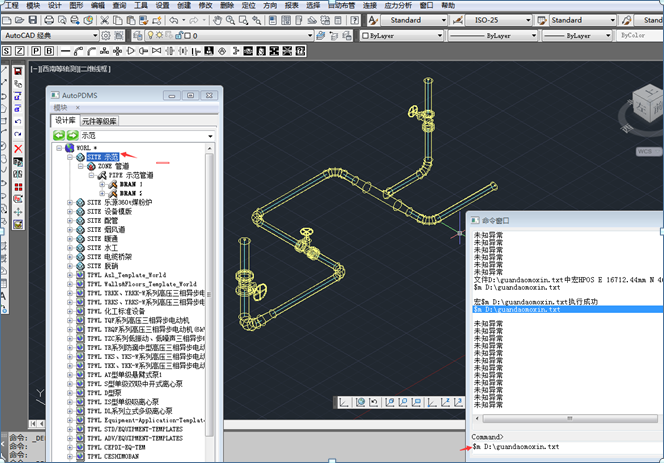Expand the SITE 设备模板 node
Screen dimensions: 664x463
(x=70, y=212)
